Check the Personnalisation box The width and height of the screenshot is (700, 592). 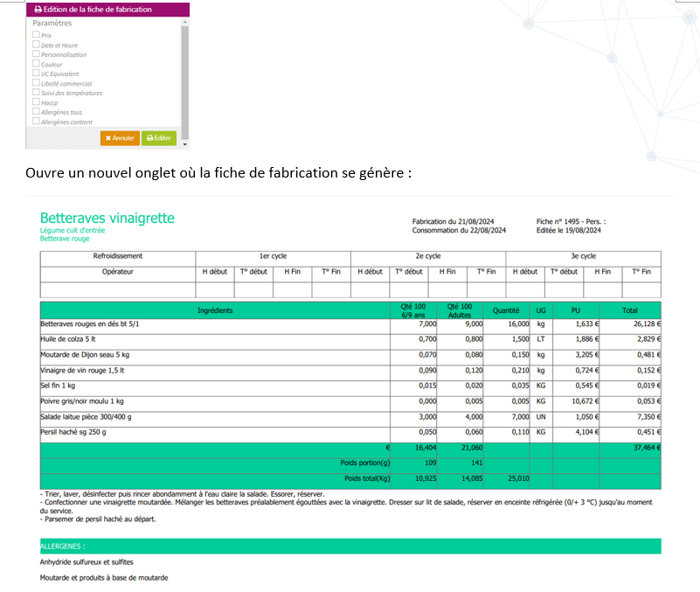pyautogui.click(x=36, y=53)
